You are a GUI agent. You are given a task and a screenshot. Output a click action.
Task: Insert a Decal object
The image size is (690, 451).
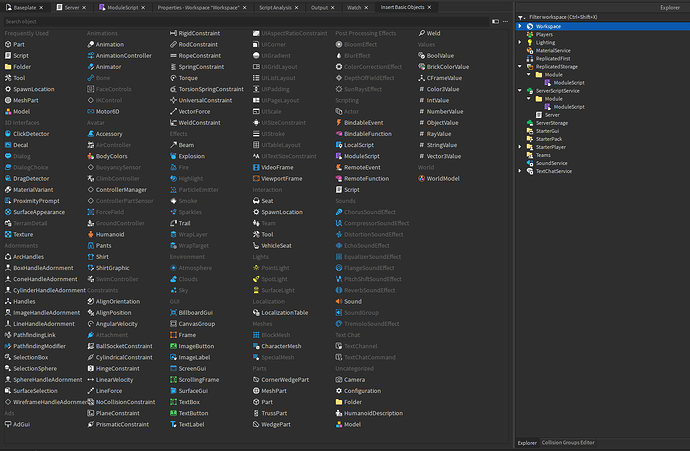(x=16, y=145)
